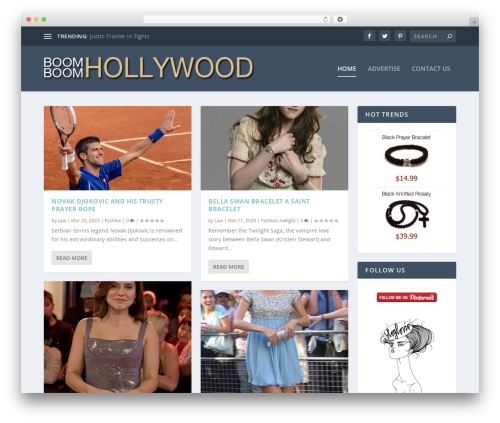500x423 pixels.
Task: Open new tab with plus button
Action: coord(474,22)
